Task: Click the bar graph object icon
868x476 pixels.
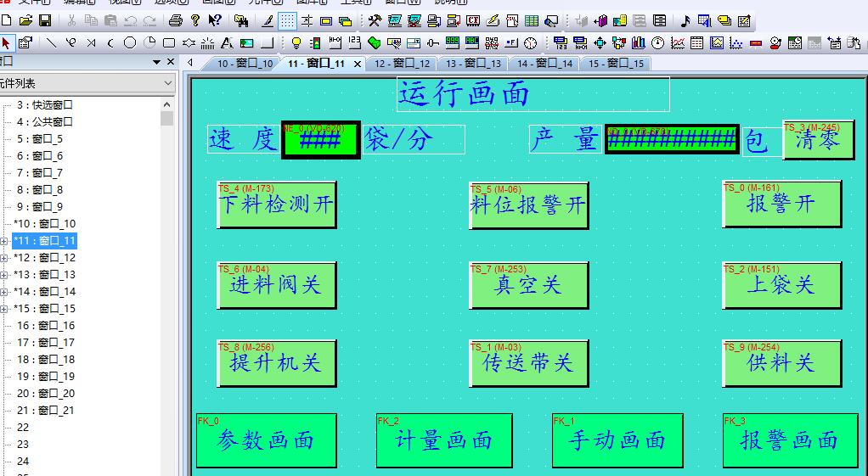Action: 639,42
